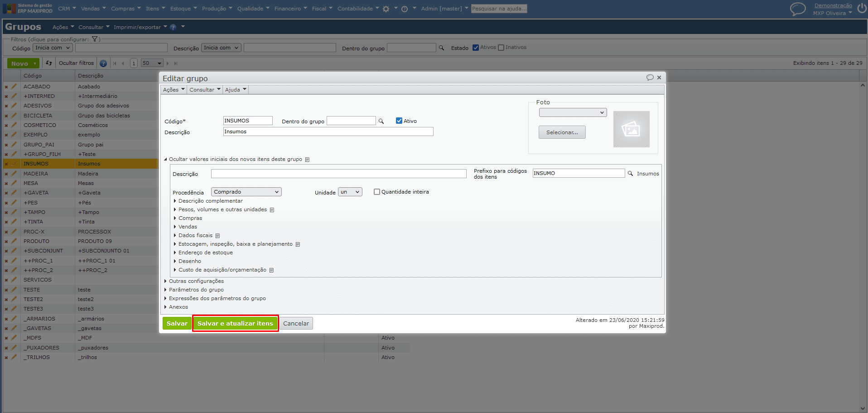Click the Demonstração link

[833, 5]
